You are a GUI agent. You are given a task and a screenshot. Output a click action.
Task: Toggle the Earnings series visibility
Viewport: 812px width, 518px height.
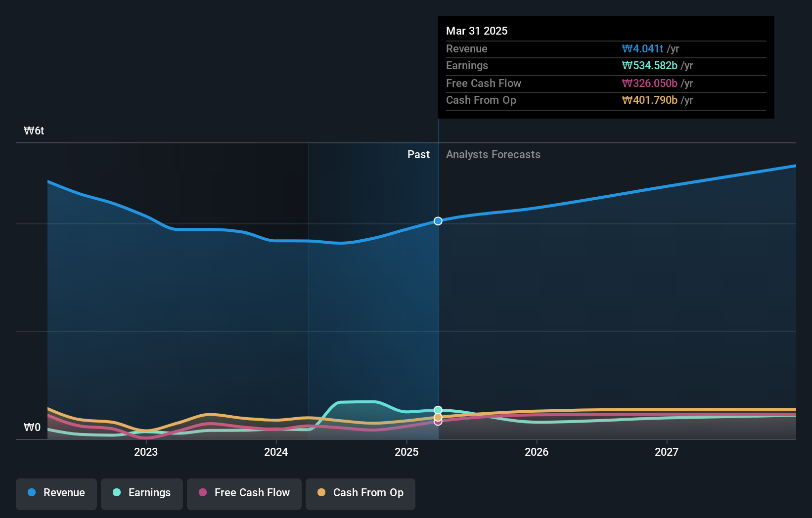point(142,493)
